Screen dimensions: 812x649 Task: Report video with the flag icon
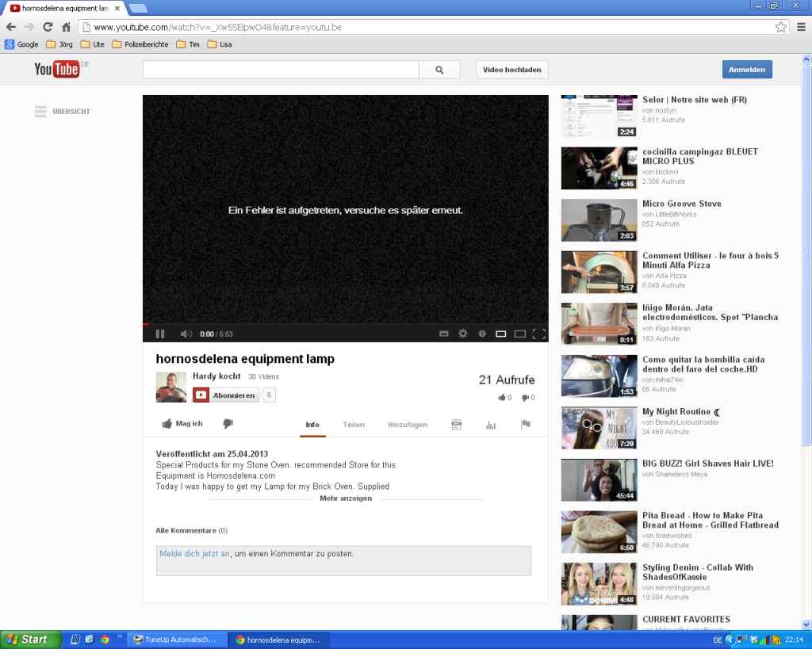pos(525,425)
